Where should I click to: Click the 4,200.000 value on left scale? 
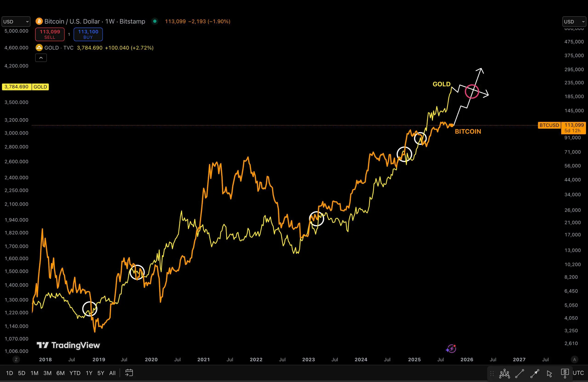click(x=16, y=66)
